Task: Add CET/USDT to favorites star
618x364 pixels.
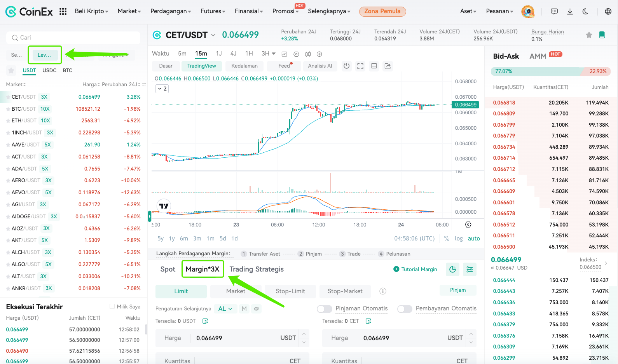Action: coord(589,35)
